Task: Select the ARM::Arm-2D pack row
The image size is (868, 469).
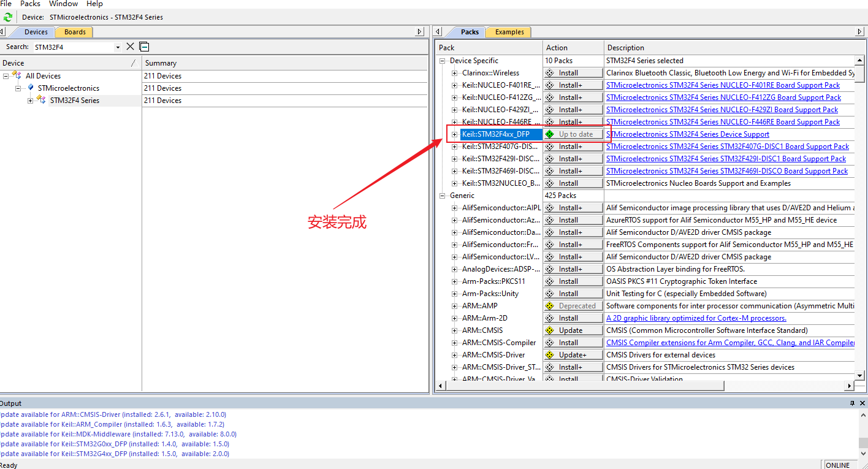Action: tap(485, 318)
